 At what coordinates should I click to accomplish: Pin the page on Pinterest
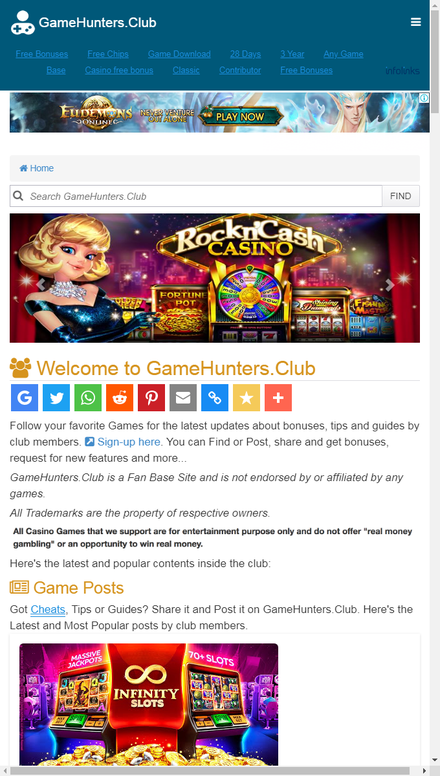pyautogui.click(x=151, y=397)
